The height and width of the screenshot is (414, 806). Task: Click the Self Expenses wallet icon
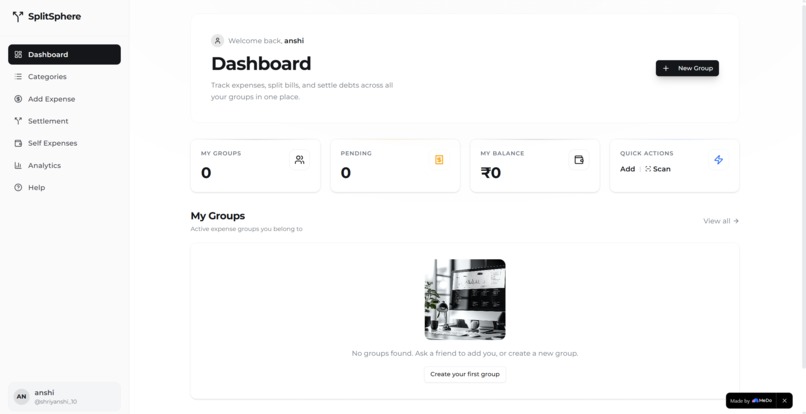[18, 143]
